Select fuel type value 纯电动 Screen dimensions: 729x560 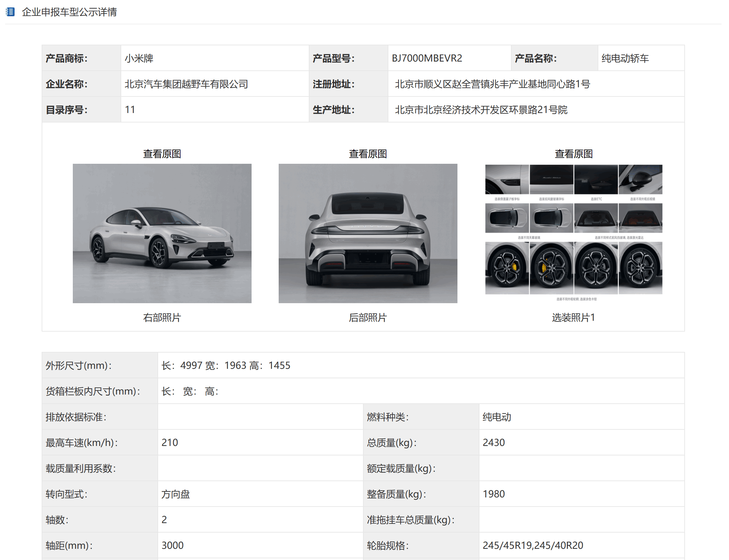(x=497, y=417)
